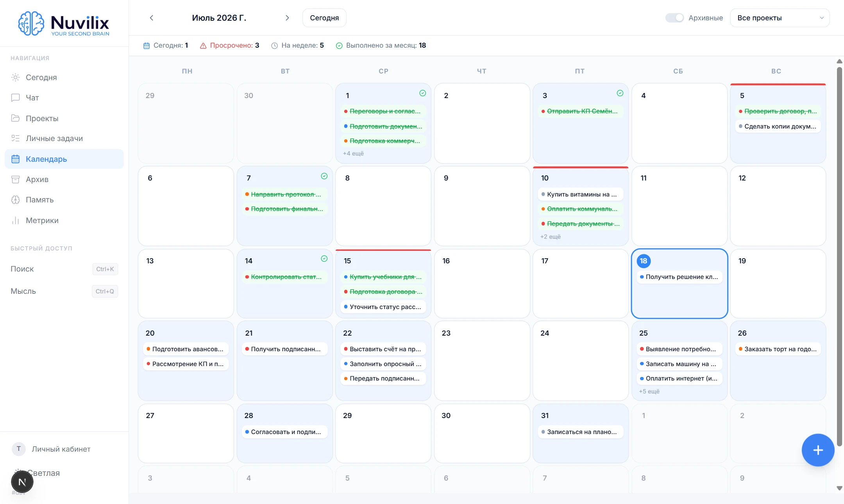The height and width of the screenshot is (504, 844).
Task: Open Личные задачи checklist icon
Action: point(15,138)
